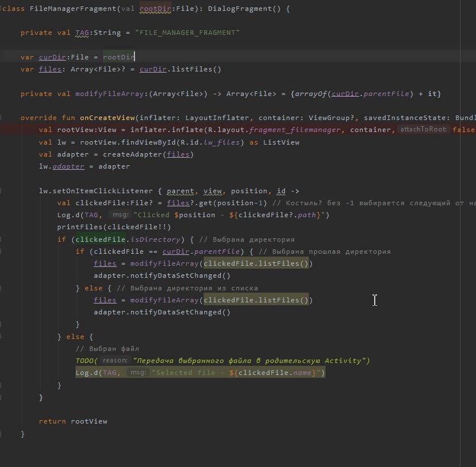
Task: Click listFiles() on the var files line
Action: (x=196, y=69)
